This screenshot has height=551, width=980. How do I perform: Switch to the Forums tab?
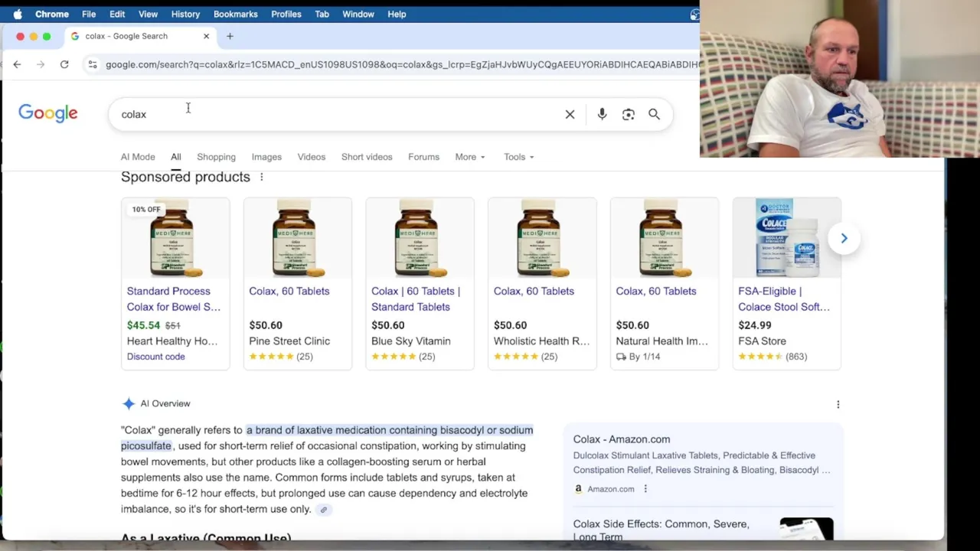(423, 157)
